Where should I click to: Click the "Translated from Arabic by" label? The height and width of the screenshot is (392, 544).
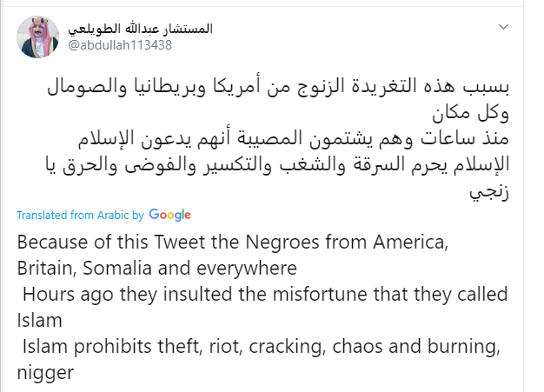click(x=80, y=215)
